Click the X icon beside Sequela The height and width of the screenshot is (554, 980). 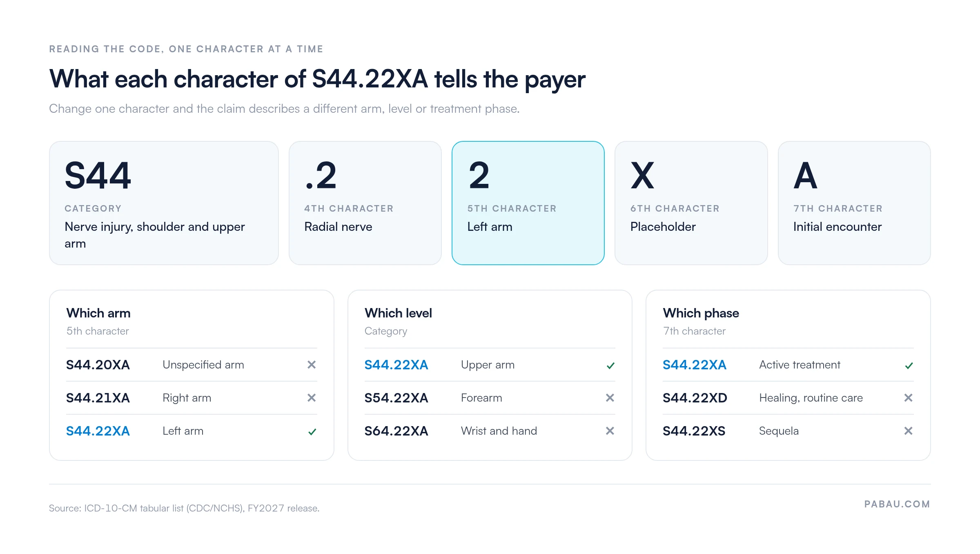pyautogui.click(x=909, y=431)
